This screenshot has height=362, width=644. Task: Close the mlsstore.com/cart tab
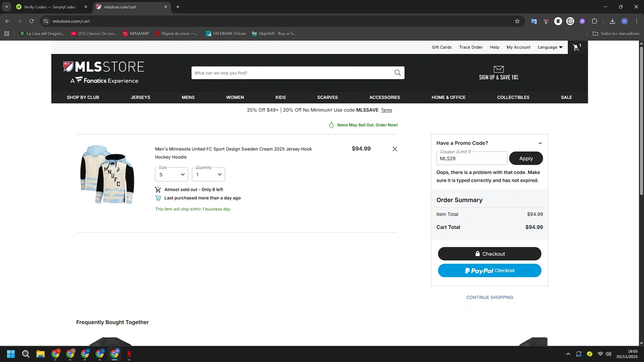(x=166, y=7)
